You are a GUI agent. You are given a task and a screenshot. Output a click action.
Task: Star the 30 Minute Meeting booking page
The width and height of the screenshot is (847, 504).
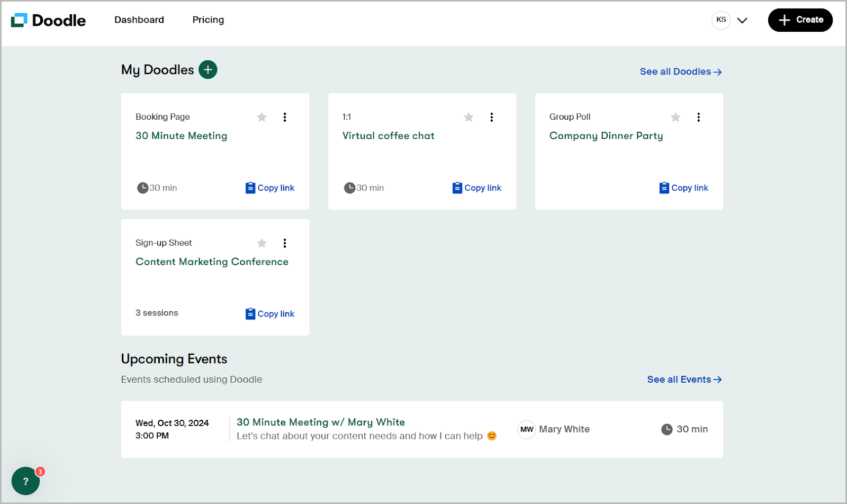point(262,117)
